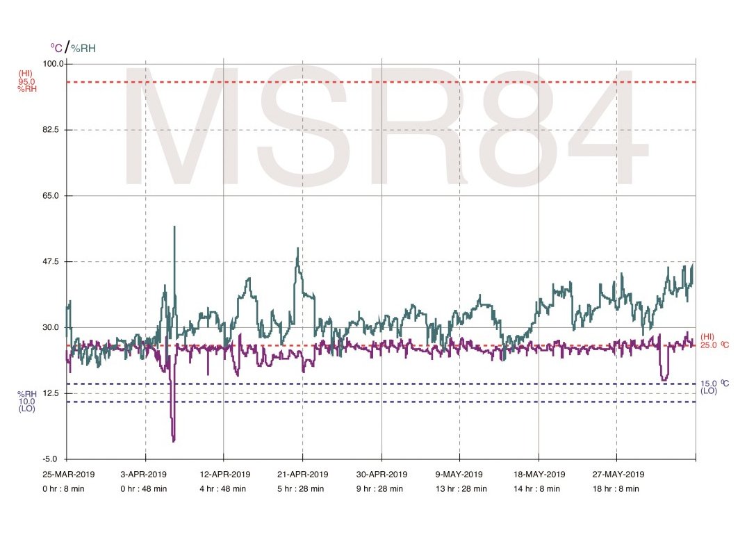
Task: Select the 25.0 °C high limit label
Action: tap(714, 345)
